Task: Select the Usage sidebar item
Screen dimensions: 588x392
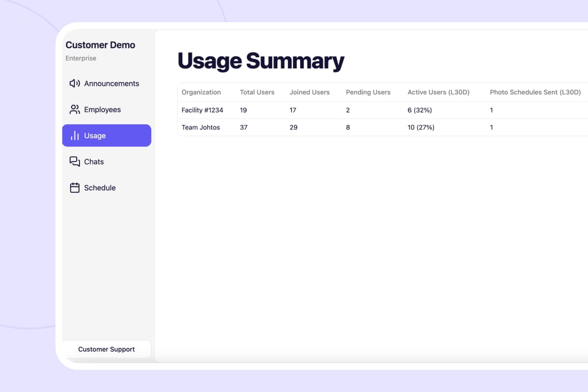Action: pyautogui.click(x=107, y=135)
